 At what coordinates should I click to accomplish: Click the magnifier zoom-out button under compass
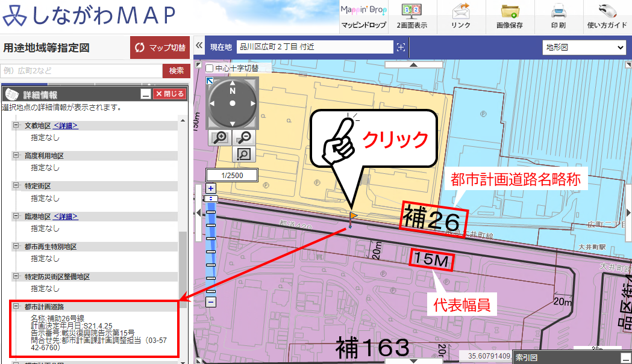[x=244, y=137]
